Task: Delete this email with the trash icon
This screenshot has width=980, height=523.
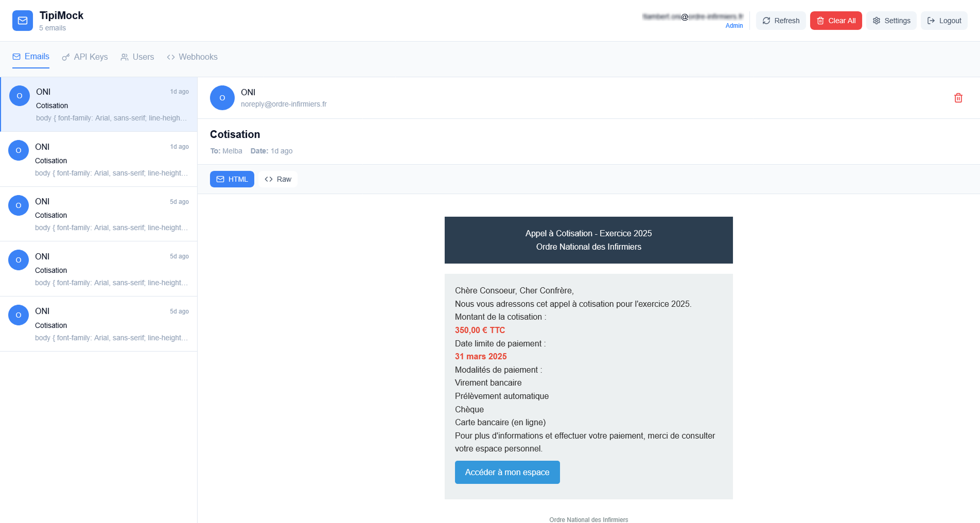Action: (x=958, y=98)
